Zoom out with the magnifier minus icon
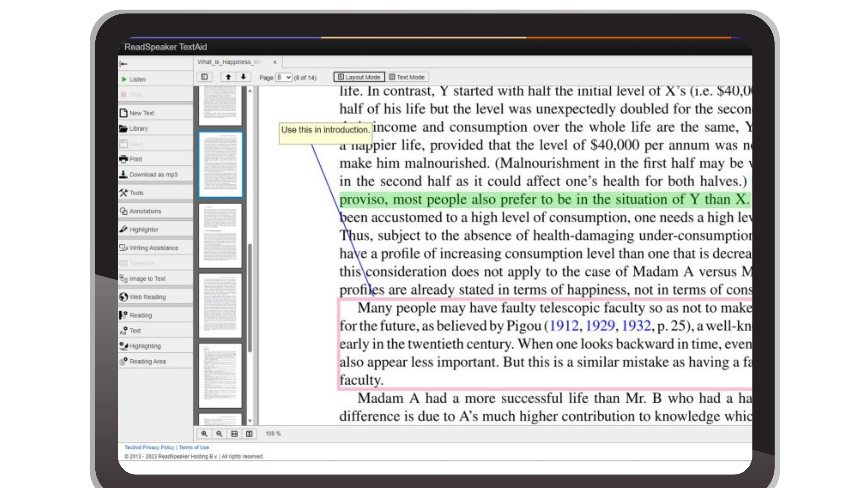This screenshot has height=488, width=868. [219, 434]
